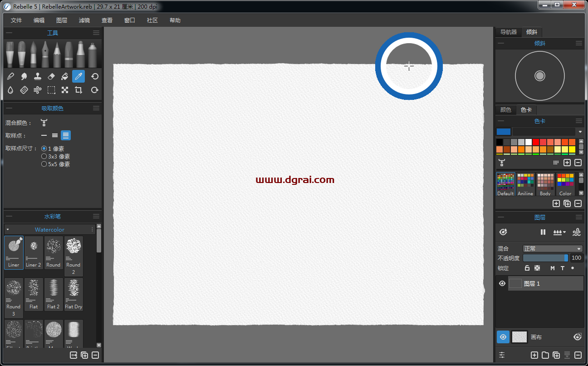
Task: Open layer settings sliders icon
Action: tap(502, 355)
